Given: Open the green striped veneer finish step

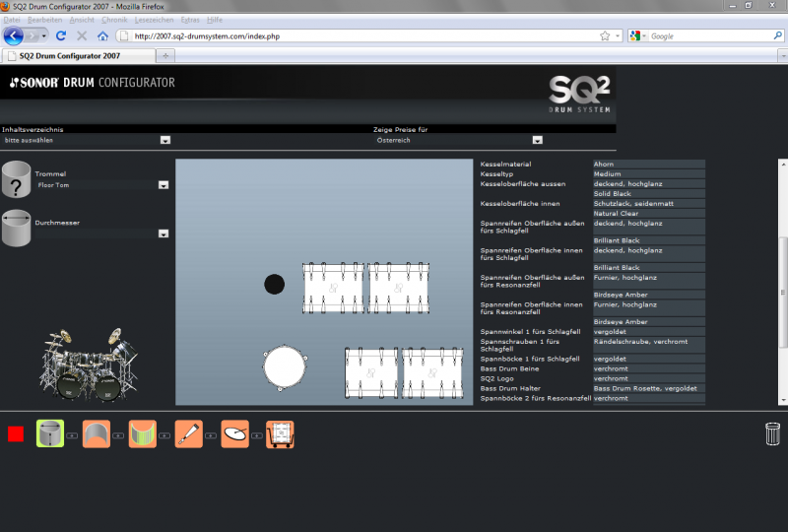Looking at the screenshot, I should coord(142,433).
